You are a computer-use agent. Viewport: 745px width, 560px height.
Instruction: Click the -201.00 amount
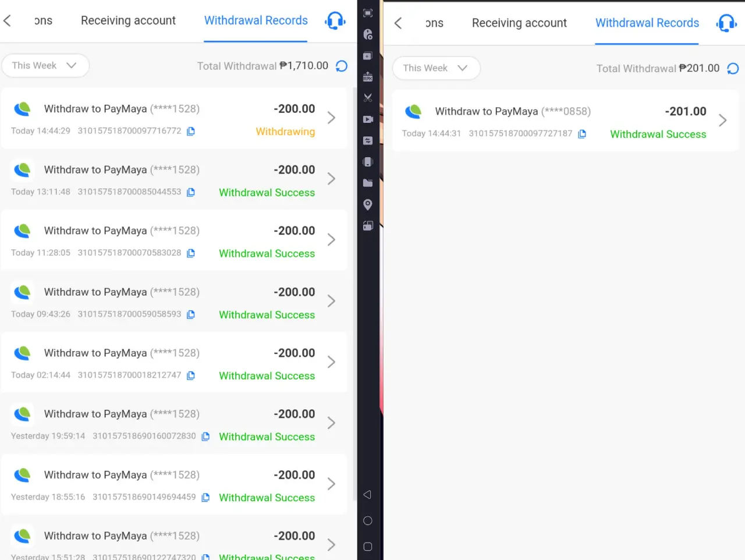click(686, 111)
